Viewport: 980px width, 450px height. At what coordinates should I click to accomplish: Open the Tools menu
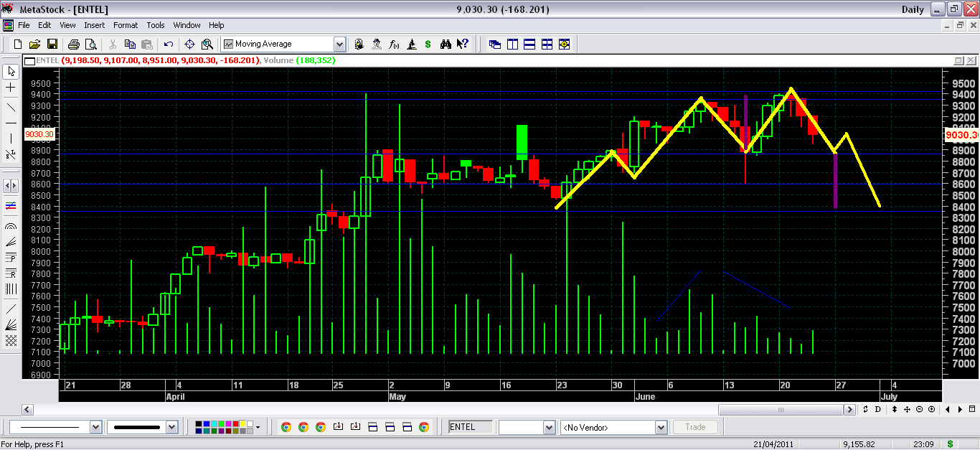[156, 25]
